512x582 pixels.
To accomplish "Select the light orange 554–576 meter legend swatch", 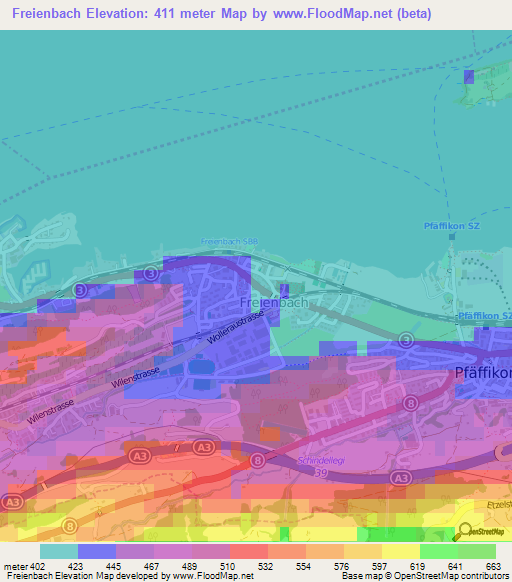I will (x=325, y=552).
